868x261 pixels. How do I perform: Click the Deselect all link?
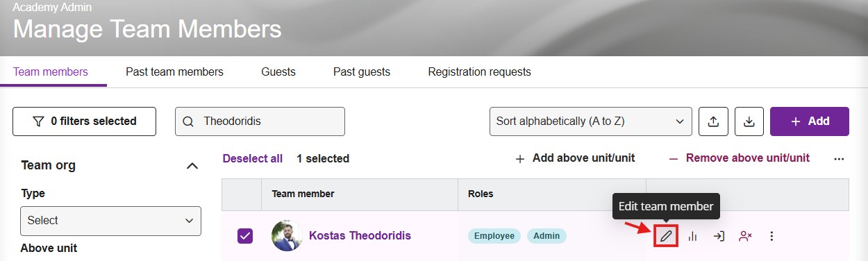point(253,158)
